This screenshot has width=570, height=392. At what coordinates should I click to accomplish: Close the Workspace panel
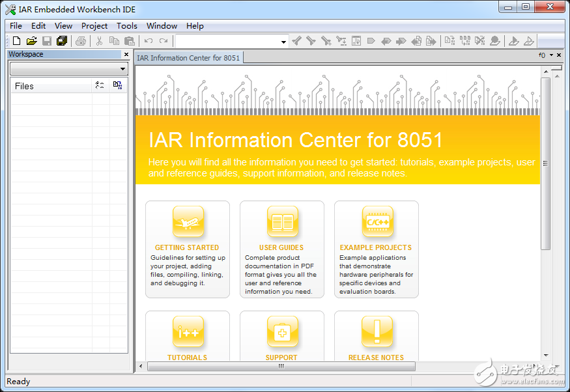click(126, 55)
